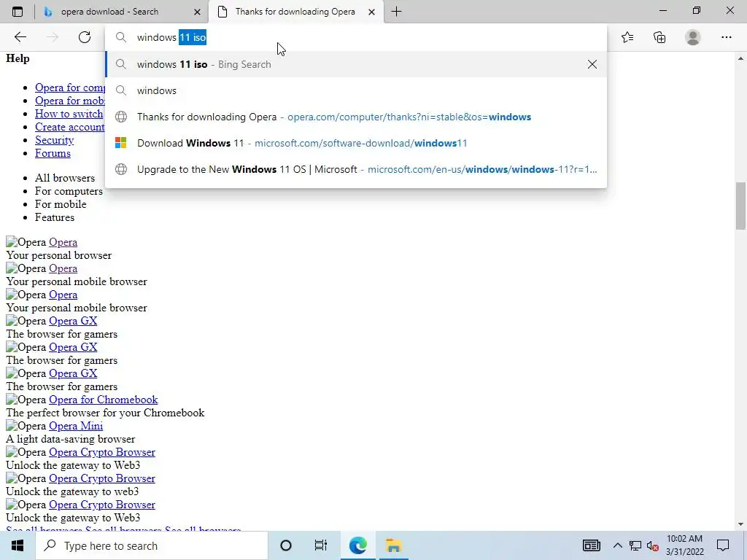
Task: Click 'The perfect browser for your Chromebook' text
Action: point(105,413)
